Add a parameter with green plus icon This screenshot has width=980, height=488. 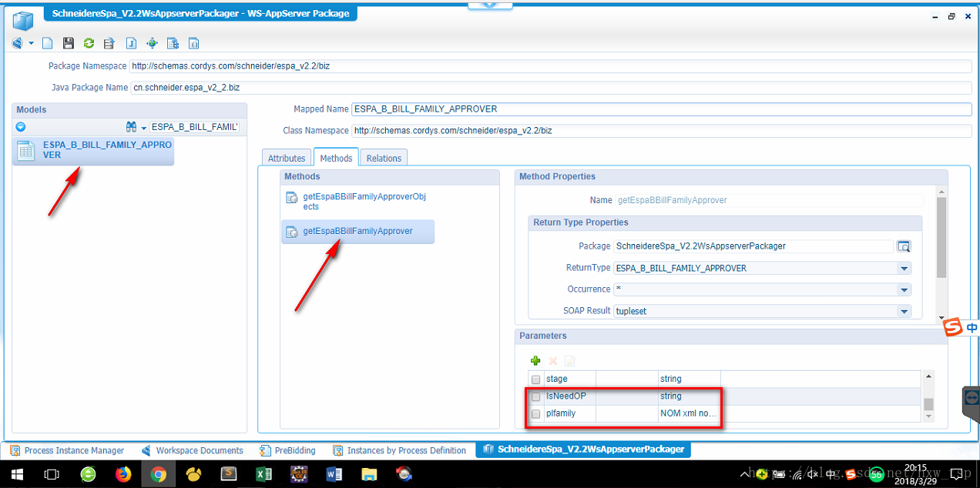(x=535, y=360)
